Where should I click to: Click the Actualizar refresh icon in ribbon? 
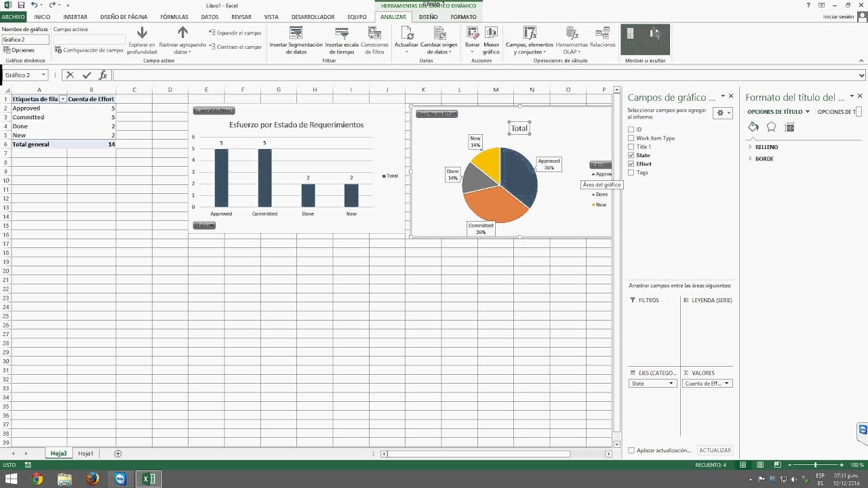pyautogui.click(x=407, y=33)
